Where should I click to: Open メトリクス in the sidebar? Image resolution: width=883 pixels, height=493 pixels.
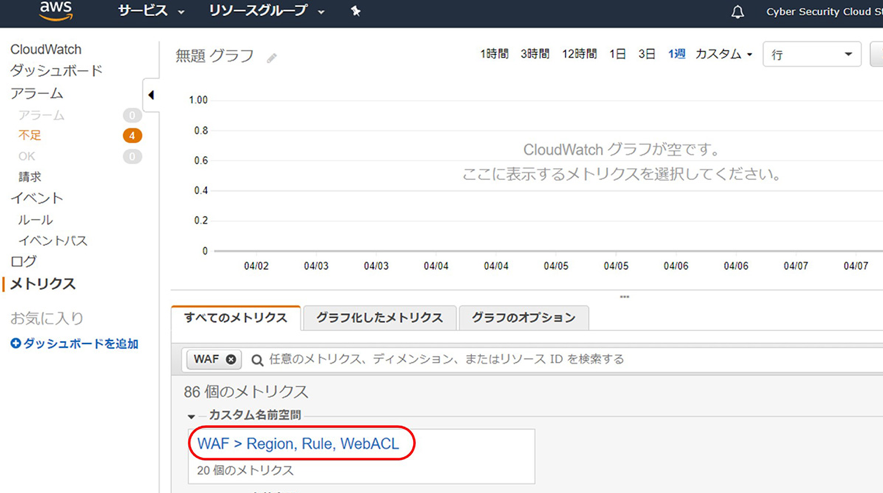point(43,284)
